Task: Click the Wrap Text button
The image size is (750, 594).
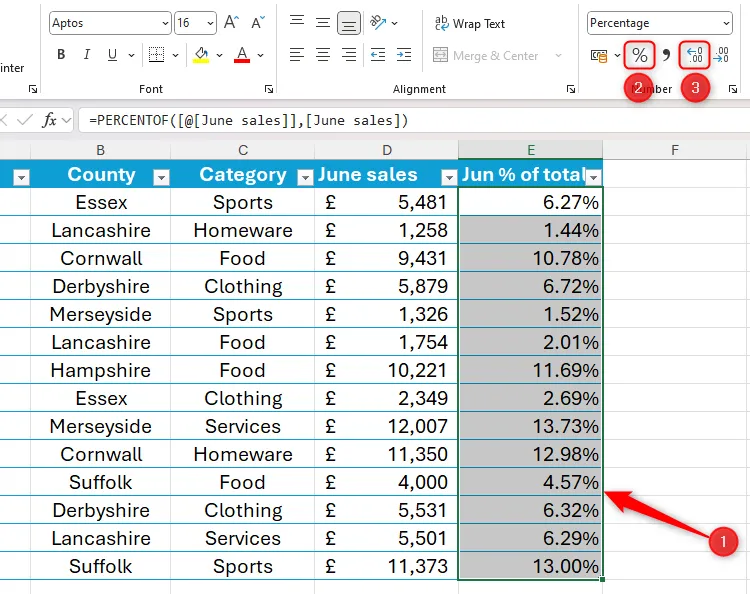Action: (x=470, y=23)
